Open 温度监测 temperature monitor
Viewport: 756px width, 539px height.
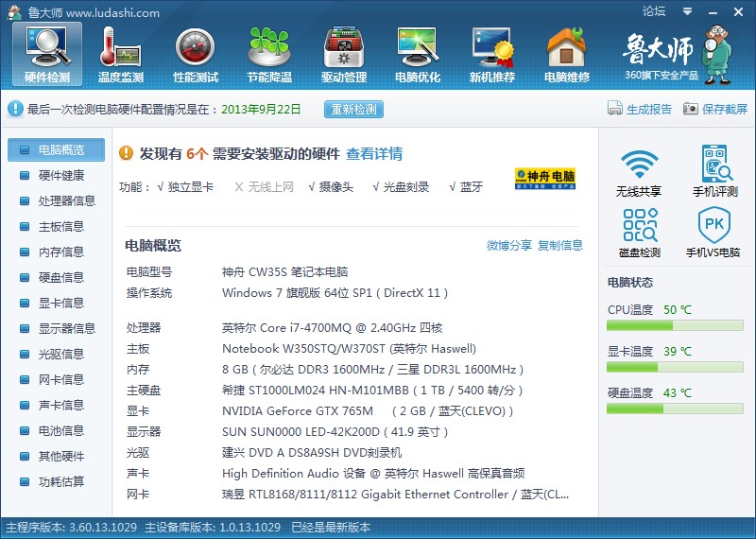[x=121, y=55]
